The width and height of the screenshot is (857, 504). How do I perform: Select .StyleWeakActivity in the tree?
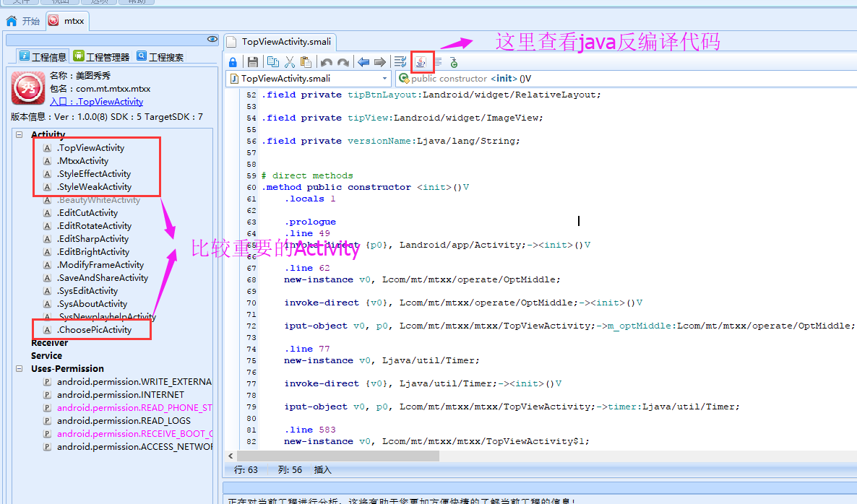[94, 187]
